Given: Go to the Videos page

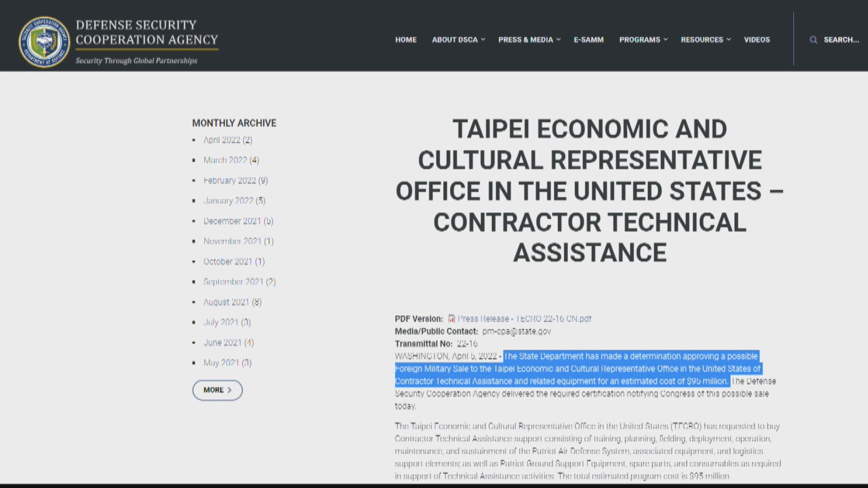Looking at the screenshot, I should tap(757, 40).
